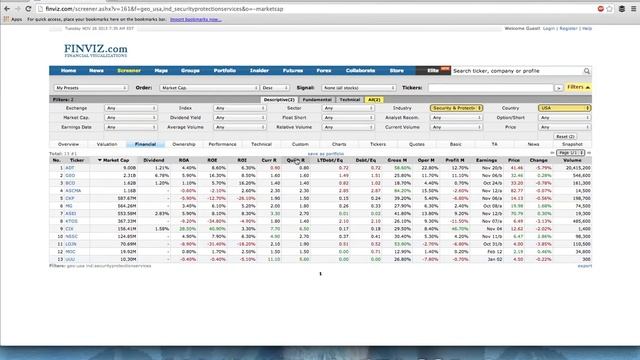Open the Charts view tab

(x=339, y=144)
